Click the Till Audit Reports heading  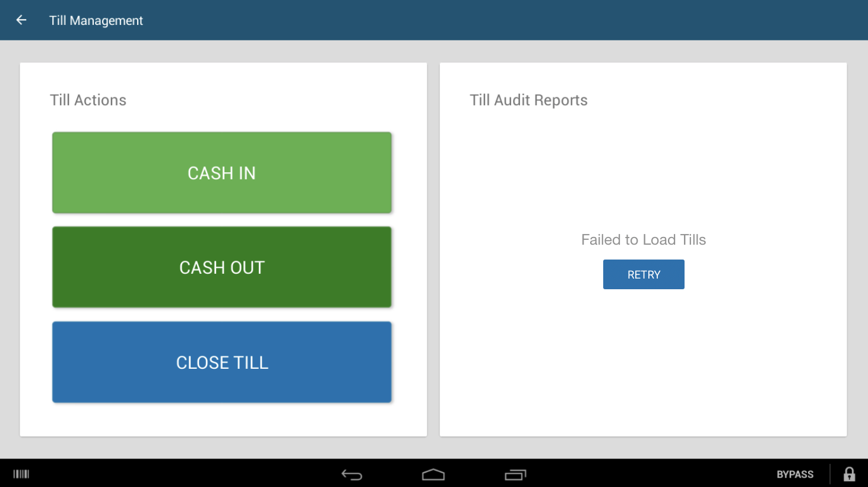pos(528,100)
